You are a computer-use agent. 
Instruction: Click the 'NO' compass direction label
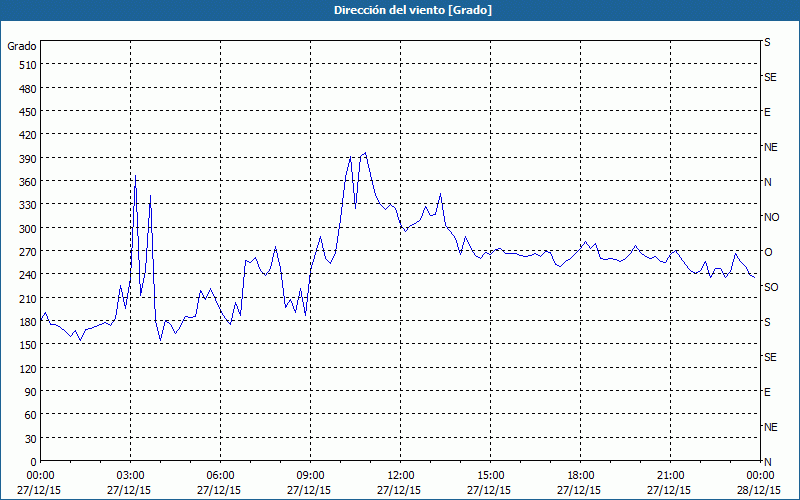click(x=771, y=217)
